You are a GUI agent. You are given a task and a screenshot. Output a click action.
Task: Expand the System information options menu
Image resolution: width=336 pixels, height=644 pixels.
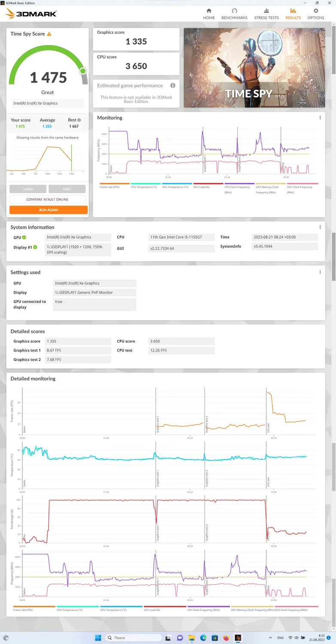320,227
